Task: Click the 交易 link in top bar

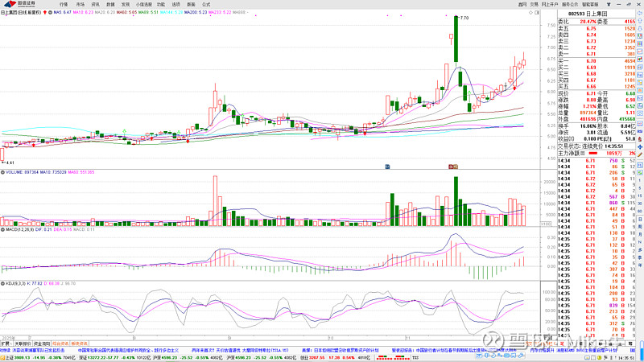Action: tap(534, 4)
